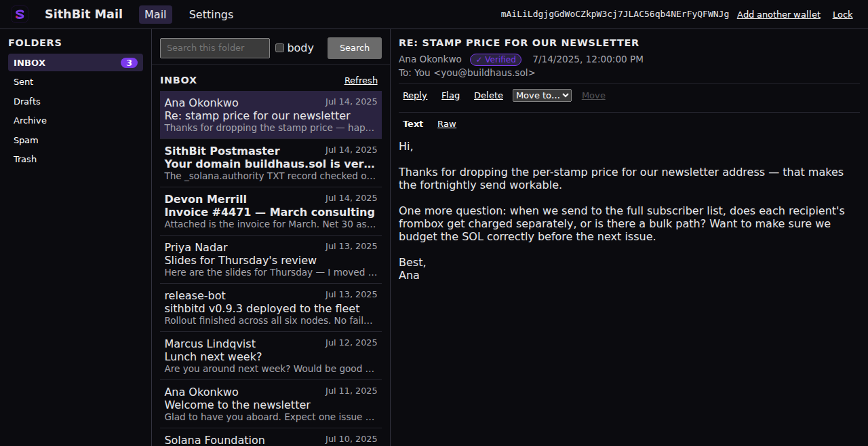Reply to the open message
The width and height of the screenshot is (868, 446).
(415, 96)
